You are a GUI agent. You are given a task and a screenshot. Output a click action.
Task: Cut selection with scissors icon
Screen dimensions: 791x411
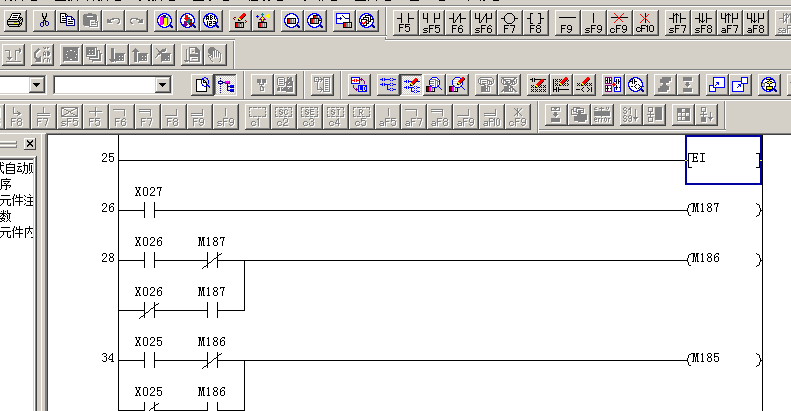45,20
